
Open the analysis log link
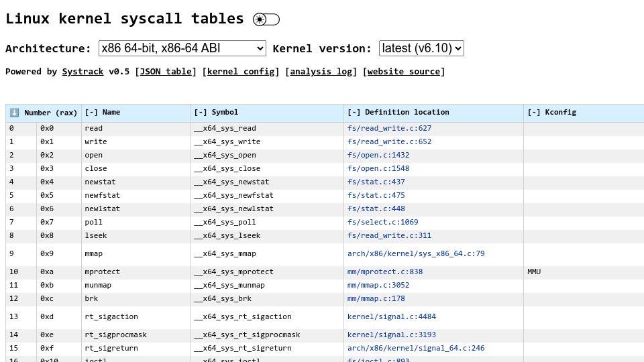321,72
